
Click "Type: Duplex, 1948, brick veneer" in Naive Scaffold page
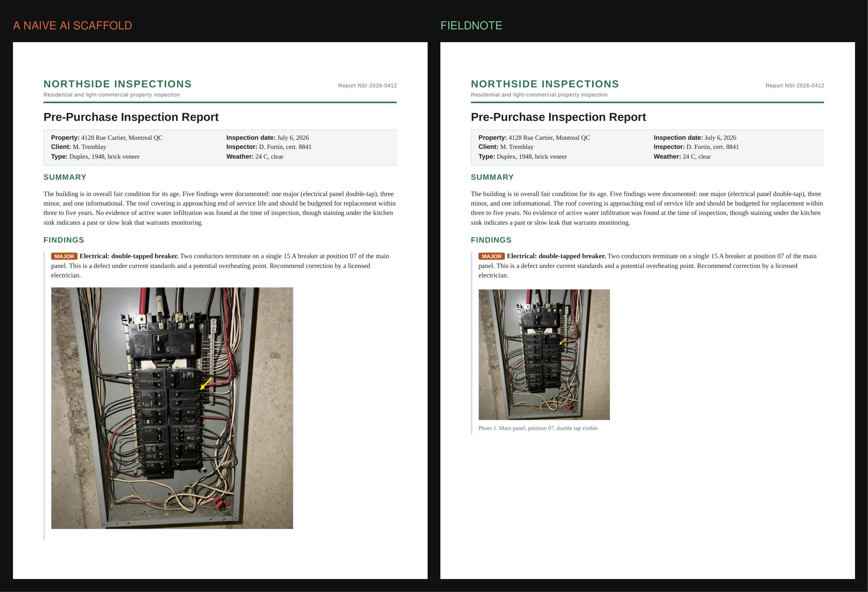click(95, 157)
